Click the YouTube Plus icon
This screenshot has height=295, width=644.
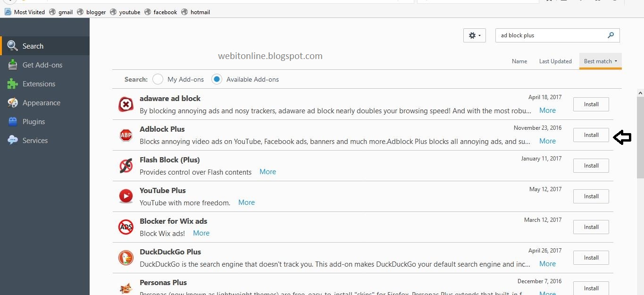point(126,196)
